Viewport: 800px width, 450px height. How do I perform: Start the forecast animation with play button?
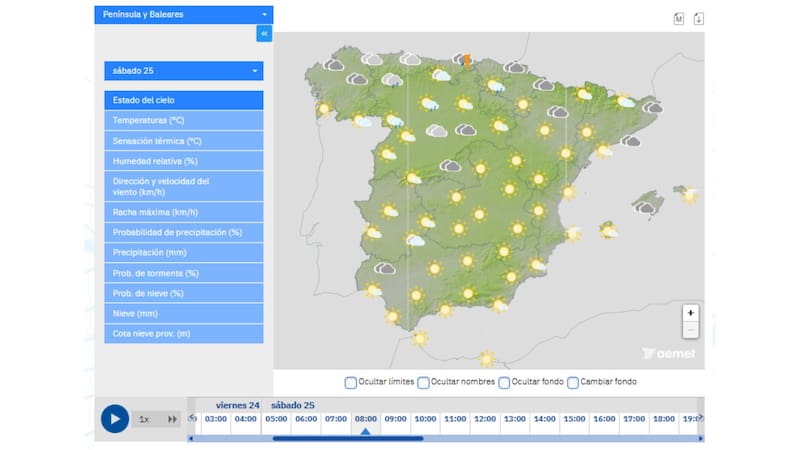click(115, 419)
